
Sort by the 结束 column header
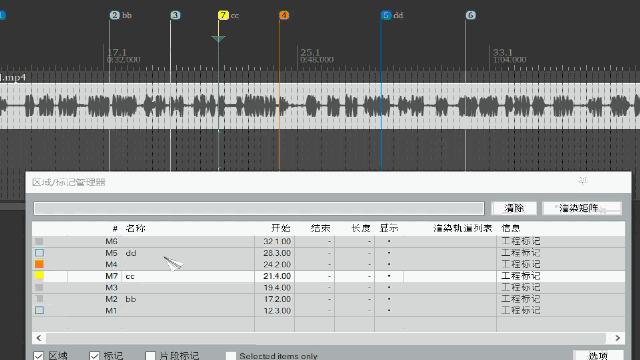pos(320,228)
